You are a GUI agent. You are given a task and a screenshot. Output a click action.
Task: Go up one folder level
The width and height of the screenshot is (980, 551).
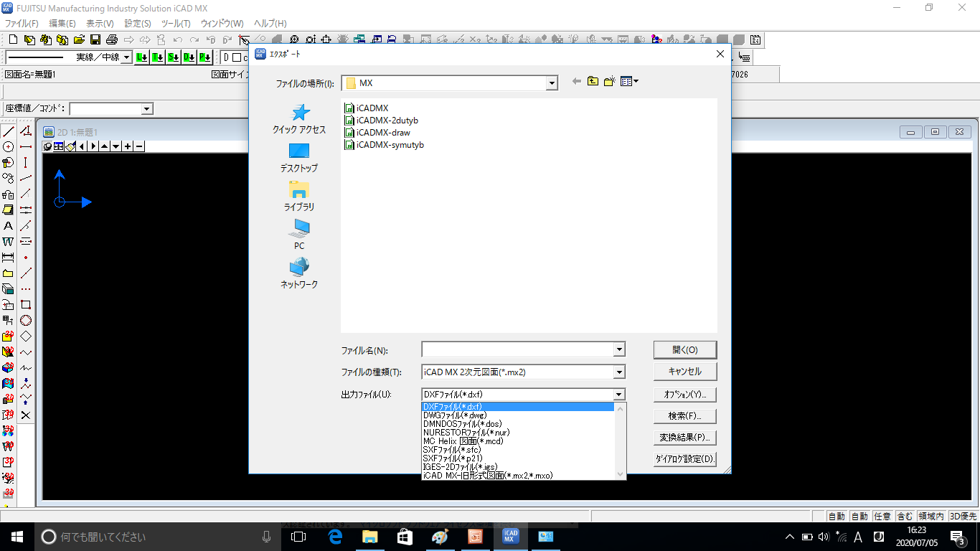[x=593, y=82]
